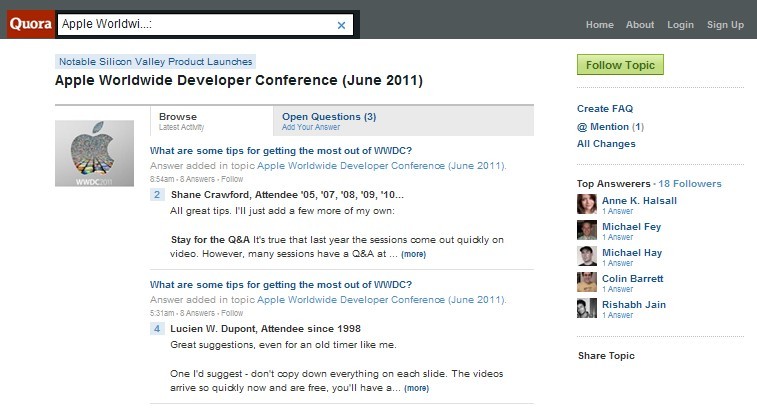Open second WWDC tips question at 5:31am

[x=281, y=284]
